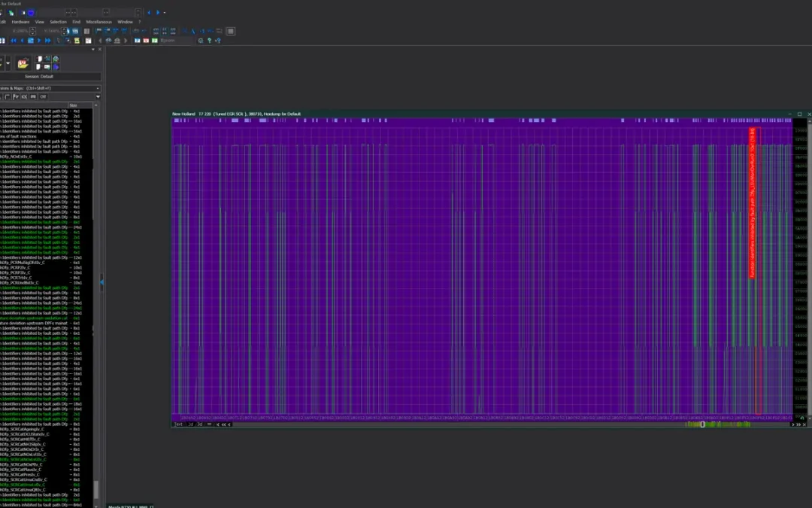
Task: Click the blue square icon between the arrows
Action: [31, 41]
